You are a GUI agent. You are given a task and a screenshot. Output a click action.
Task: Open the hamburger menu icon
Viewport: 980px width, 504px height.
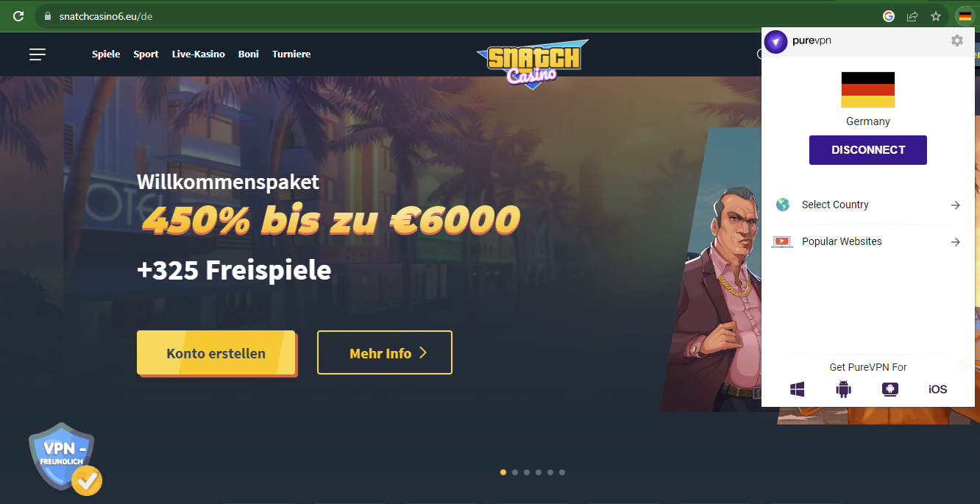[x=38, y=54]
